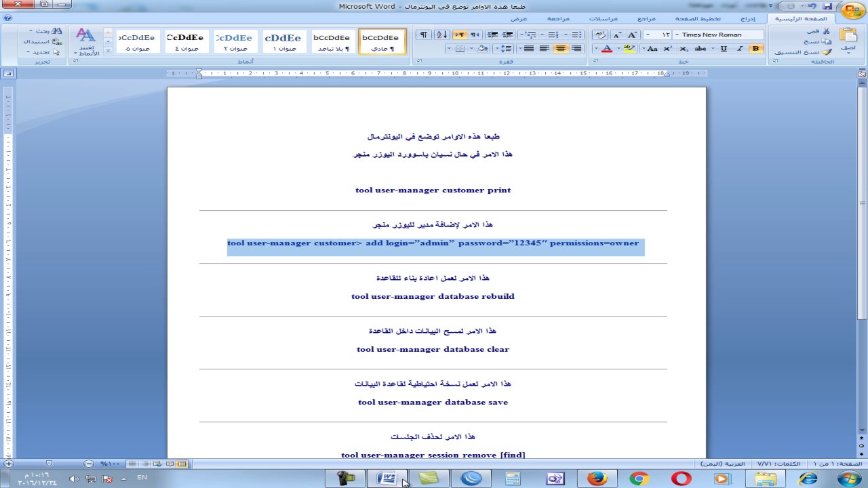Select Heading 4 (عنوان ٤) style
Screen dimensions: 868x488
coord(186,41)
